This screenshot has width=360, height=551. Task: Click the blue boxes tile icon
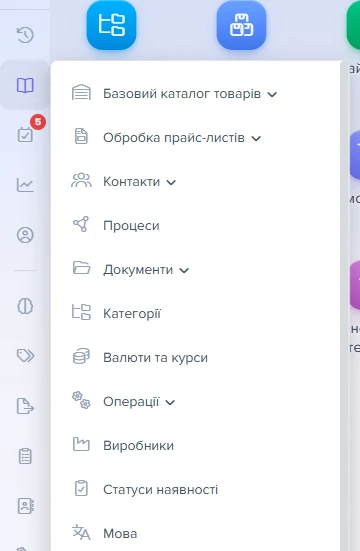[x=241, y=25]
